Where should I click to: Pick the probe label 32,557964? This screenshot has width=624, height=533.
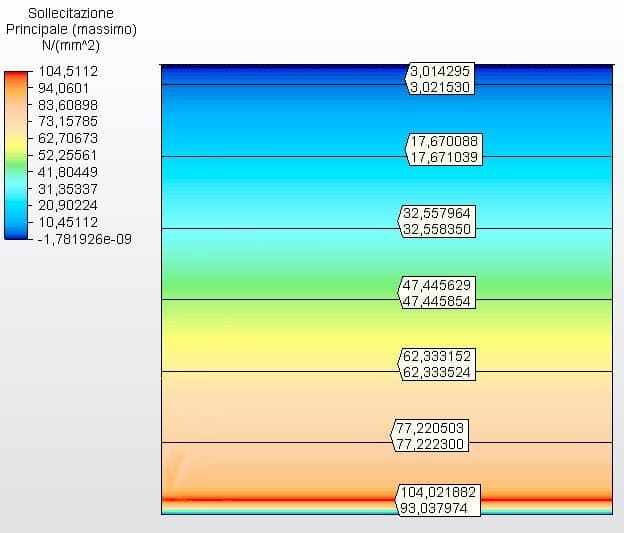click(x=437, y=213)
